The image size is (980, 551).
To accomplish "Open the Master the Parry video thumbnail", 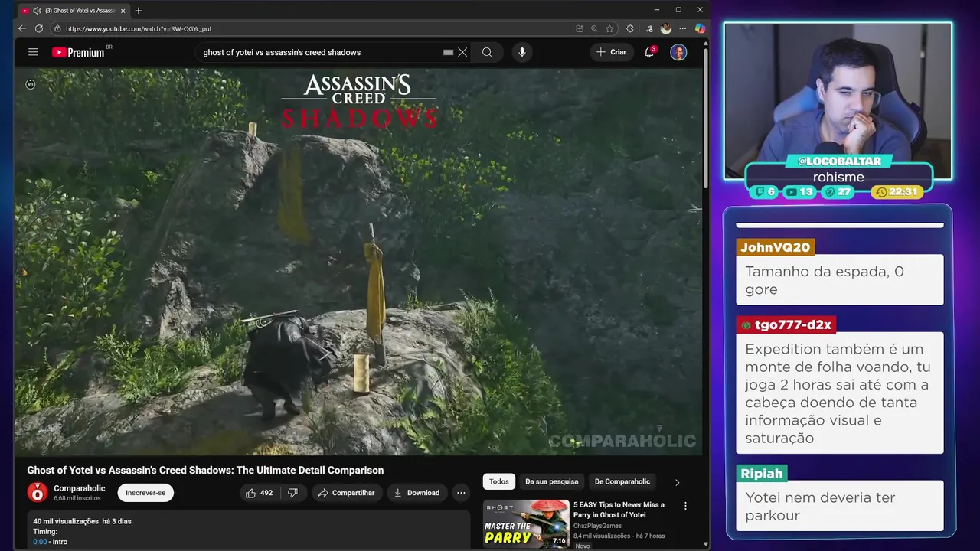I will pos(526,524).
